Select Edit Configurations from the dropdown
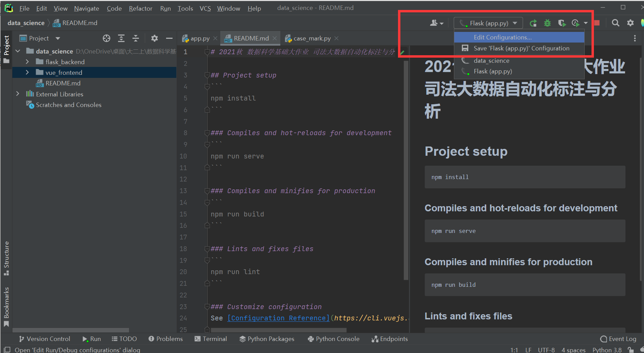644x353 pixels. tap(502, 37)
